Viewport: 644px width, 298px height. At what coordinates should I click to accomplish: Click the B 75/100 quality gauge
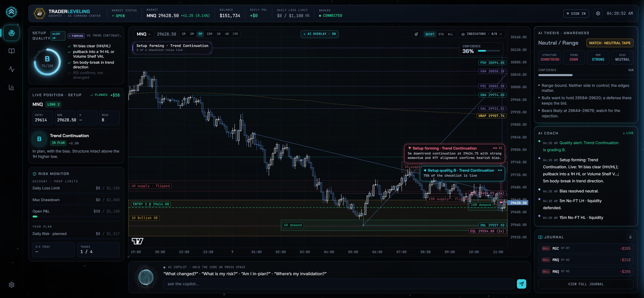tap(47, 62)
